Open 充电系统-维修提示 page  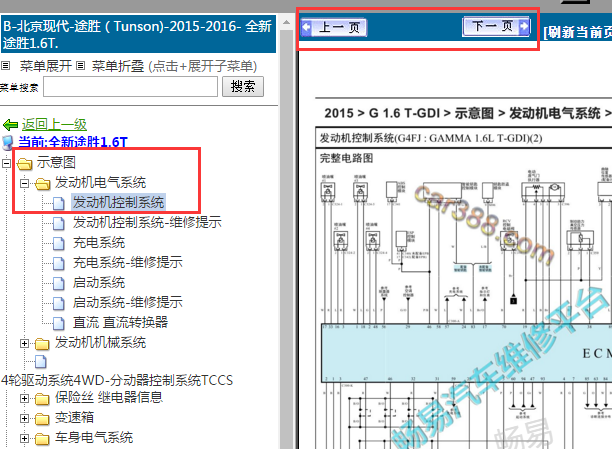pos(128,262)
